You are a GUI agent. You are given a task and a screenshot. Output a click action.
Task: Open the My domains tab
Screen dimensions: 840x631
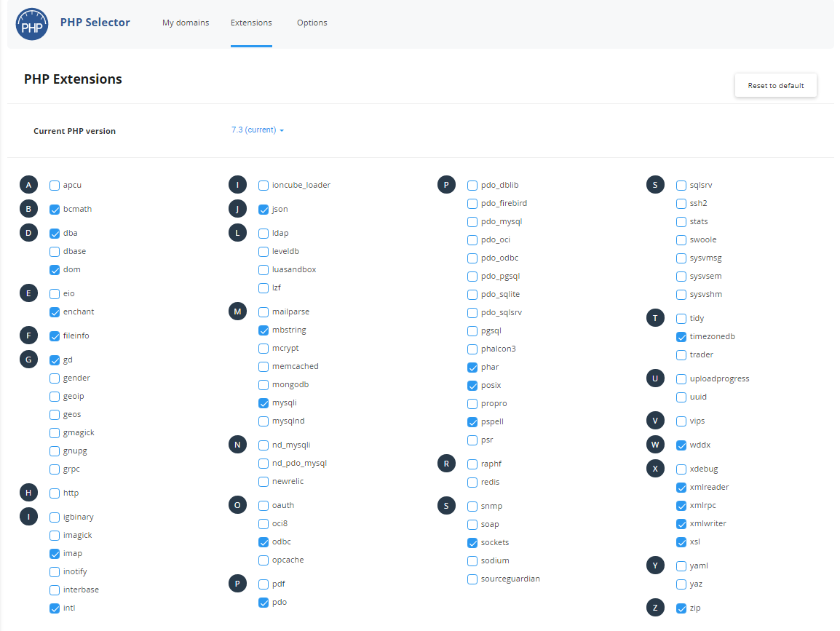(x=186, y=23)
